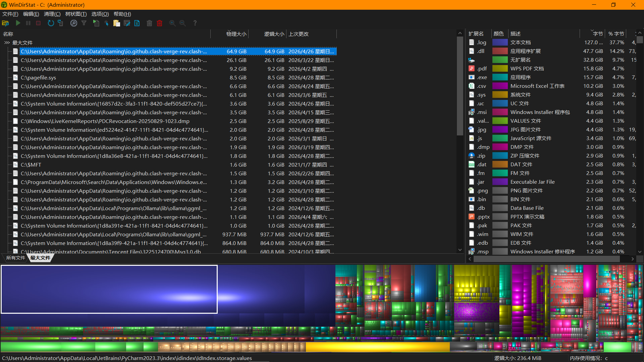Click the search magnifier circle icon
This screenshot has height=362, width=644.
74,23
